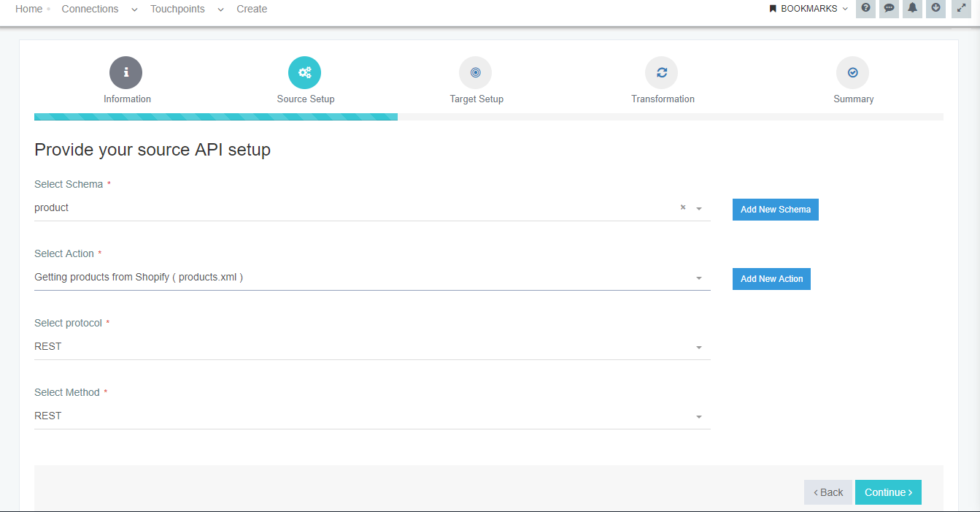Open the Select Action dropdown
The image size is (980, 512).
pos(698,278)
